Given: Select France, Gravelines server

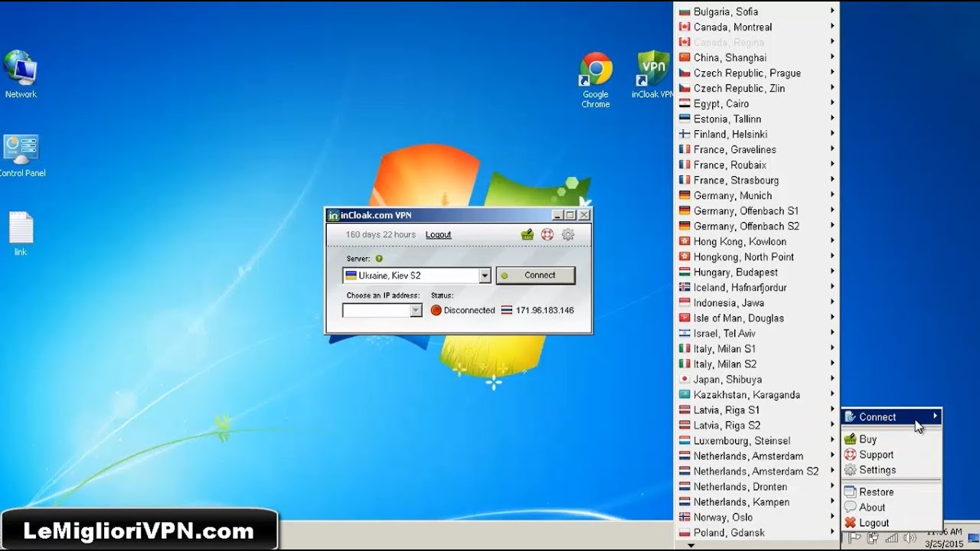Looking at the screenshot, I should [756, 149].
